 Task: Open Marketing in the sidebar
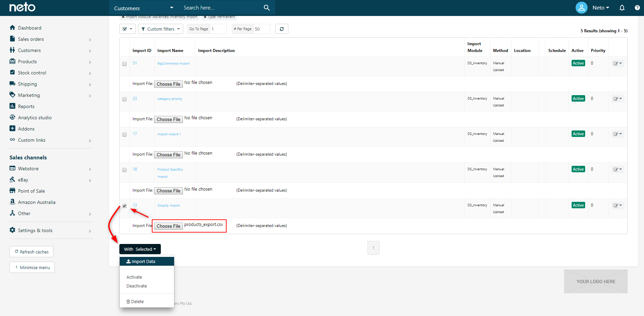(x=29, y=95)
